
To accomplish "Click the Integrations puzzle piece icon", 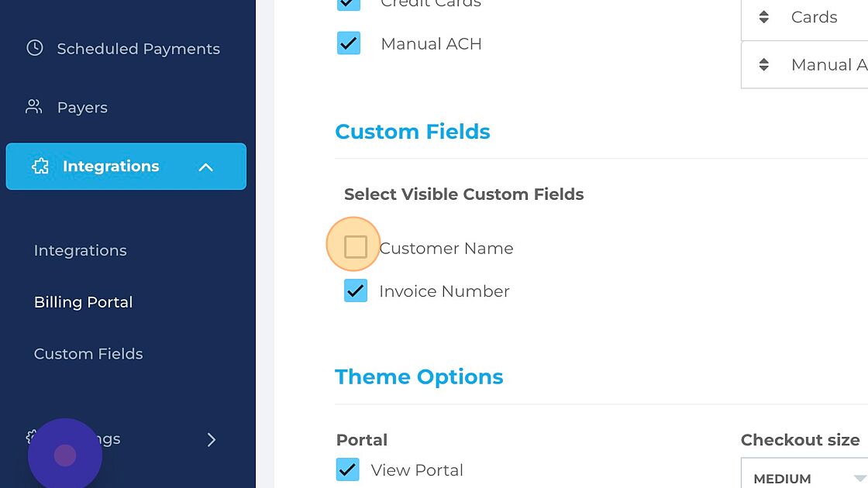I will coord(40,166).
